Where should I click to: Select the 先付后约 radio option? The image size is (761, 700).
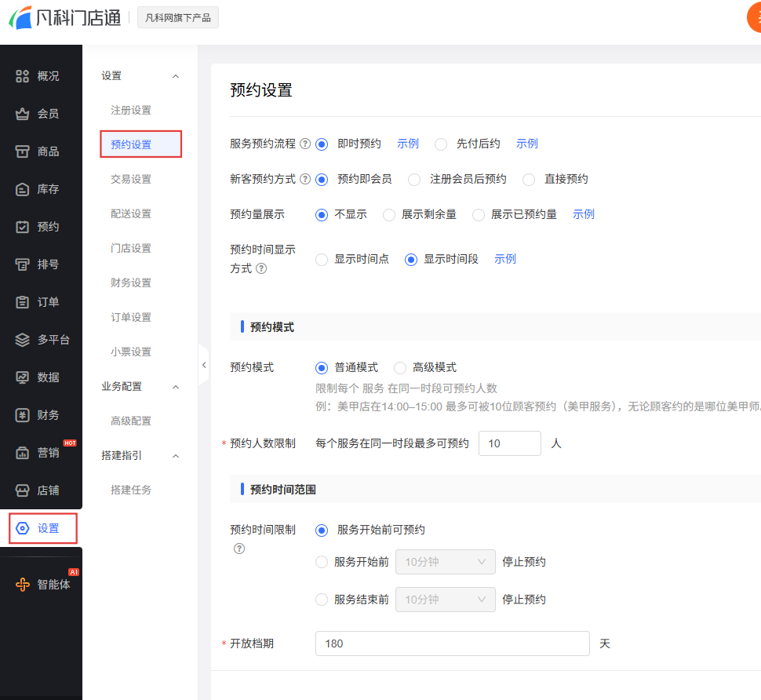point(441,144)
